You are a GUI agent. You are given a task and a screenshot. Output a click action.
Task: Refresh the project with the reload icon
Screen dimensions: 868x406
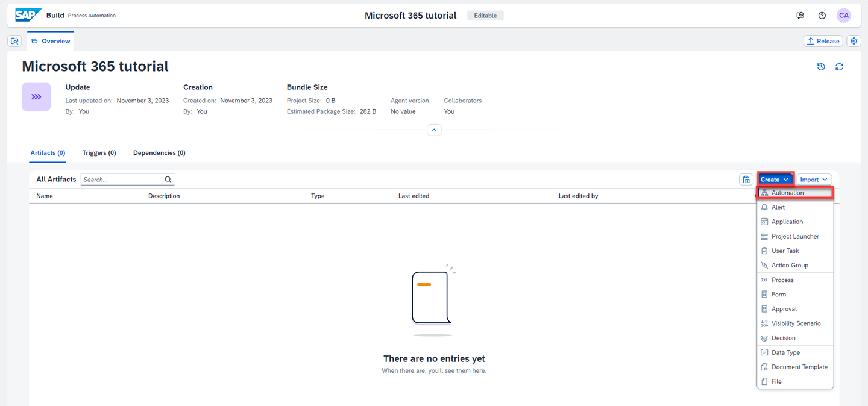click(x=839, y=67)
